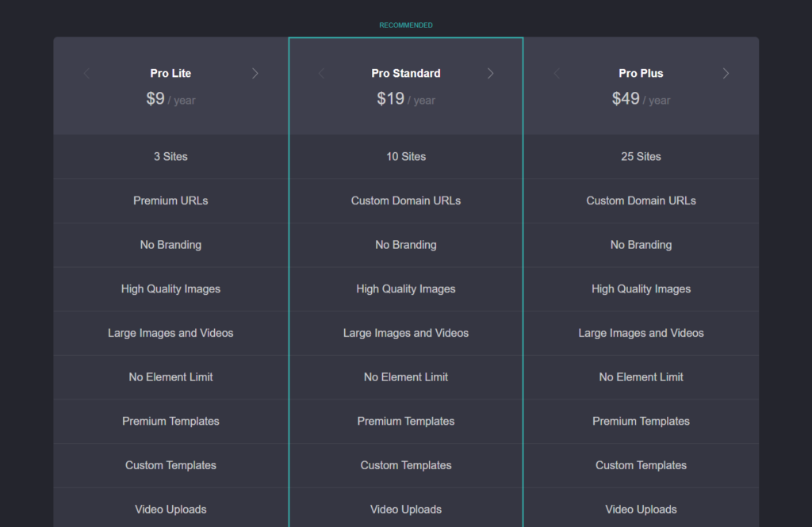812x527 pixels.
Task: Click the right arrow on Pro Lite plan
Action: click(x=255, y=73)
